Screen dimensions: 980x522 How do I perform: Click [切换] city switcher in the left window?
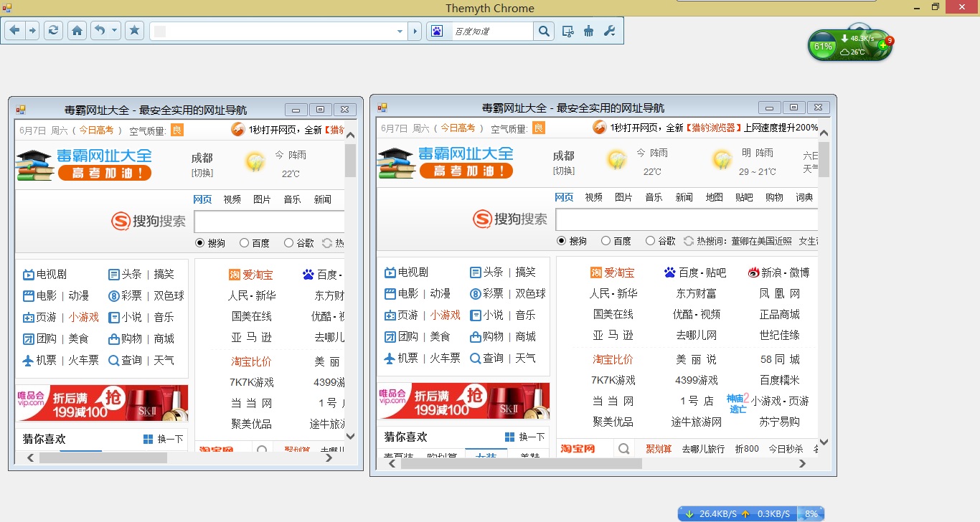click(202, 173)
